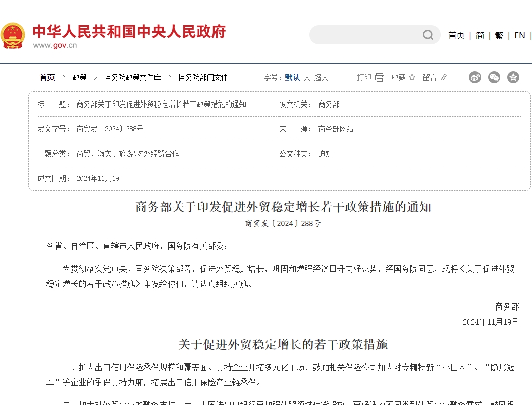The image size is (532, 405).
Task: Click the search magnifier icon
Action: pyautogui.click(x=428, y=35)
